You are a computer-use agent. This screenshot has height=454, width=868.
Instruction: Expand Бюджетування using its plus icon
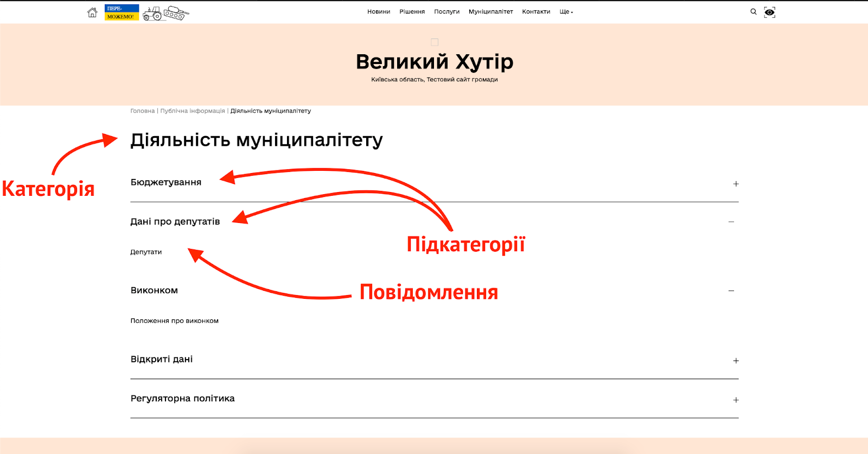pyautogui.click(x=736, y=184)
